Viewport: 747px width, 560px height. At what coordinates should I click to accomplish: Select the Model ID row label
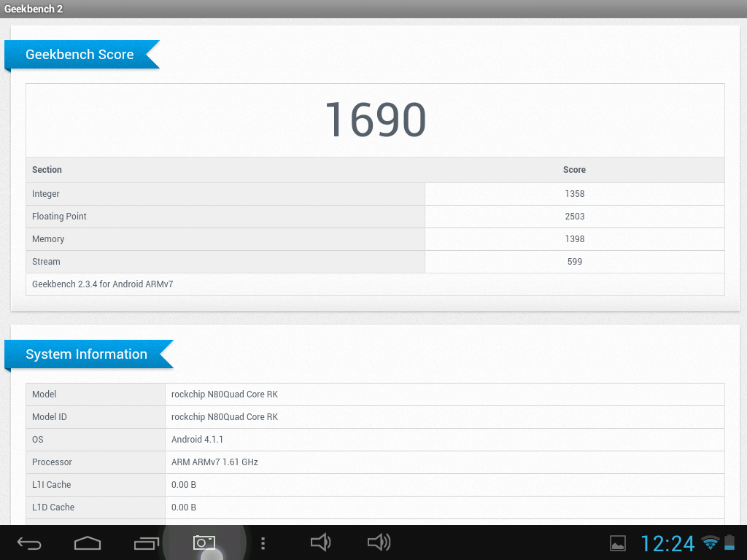(x=49, y=416)
